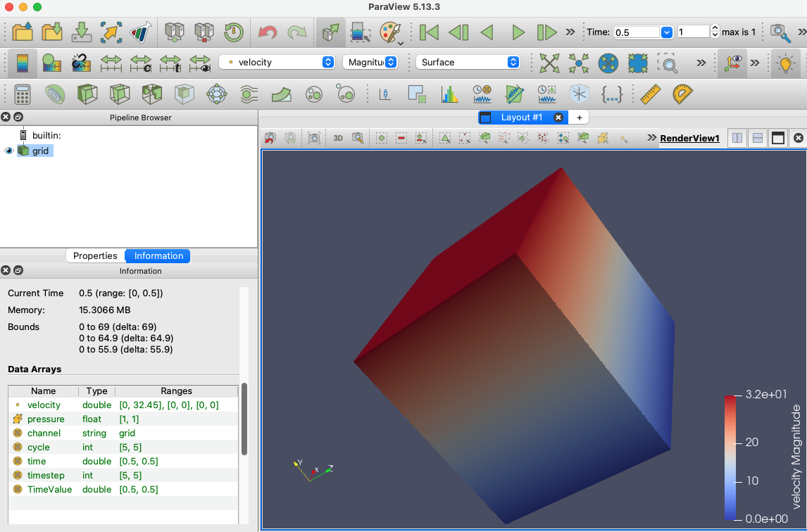
Task: Select the builtin: server item
Action: click(46, 135)
